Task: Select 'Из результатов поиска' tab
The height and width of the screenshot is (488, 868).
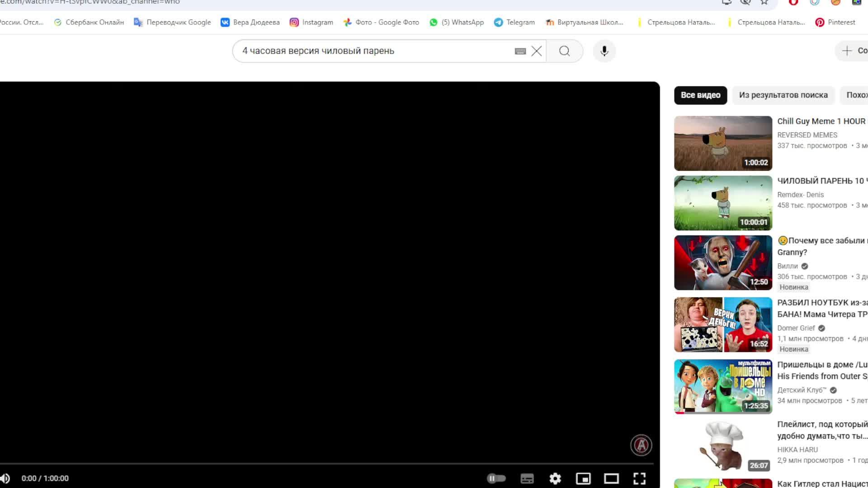Action: click(783, 95)
